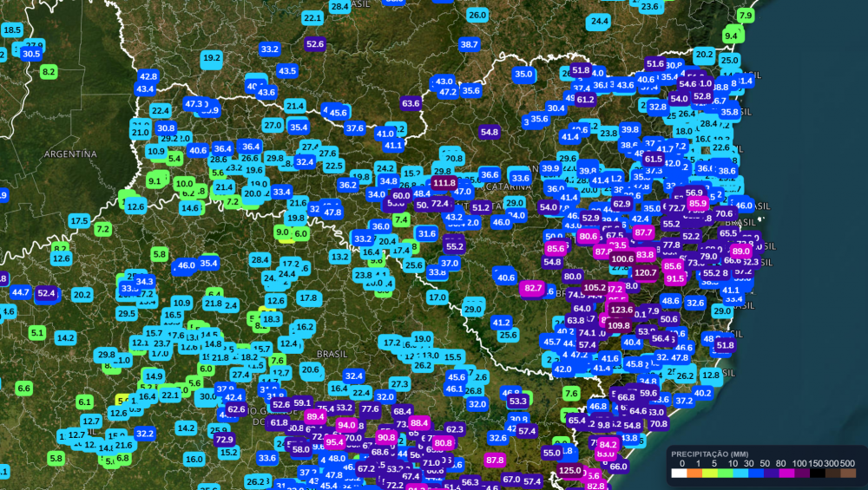Click the 89.4 station value
The image size is (868, 490).
[x=314, y=416]
